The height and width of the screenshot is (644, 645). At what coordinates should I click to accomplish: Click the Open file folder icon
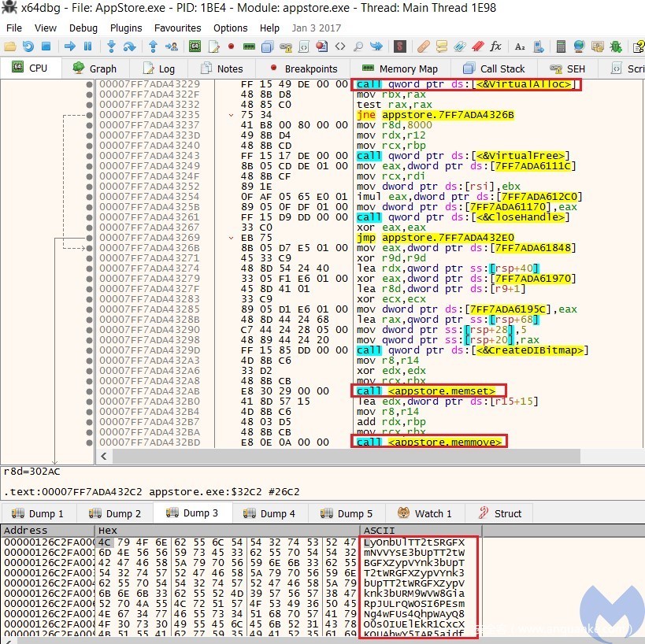[9, 46]
